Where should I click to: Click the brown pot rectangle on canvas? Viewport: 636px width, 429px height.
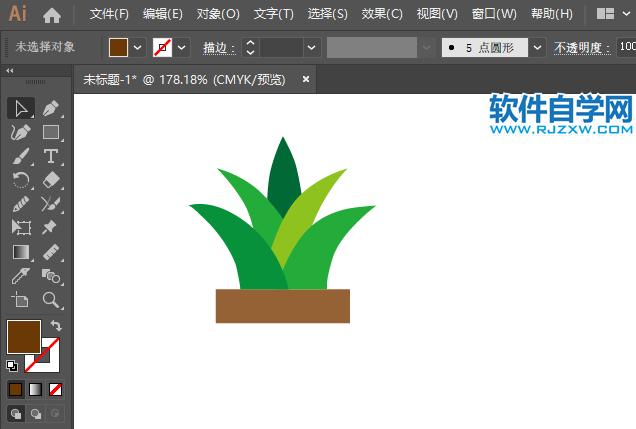pyautogui.click(x=283, y=306)
